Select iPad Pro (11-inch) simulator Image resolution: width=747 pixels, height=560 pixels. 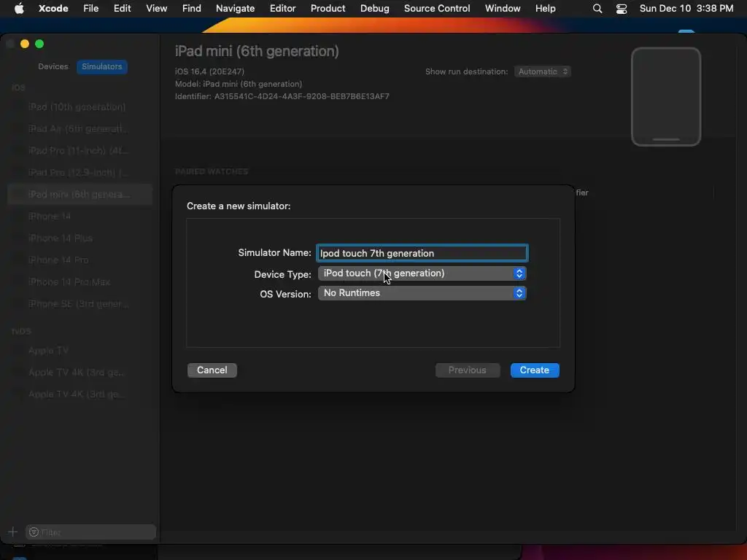[80, 150]
